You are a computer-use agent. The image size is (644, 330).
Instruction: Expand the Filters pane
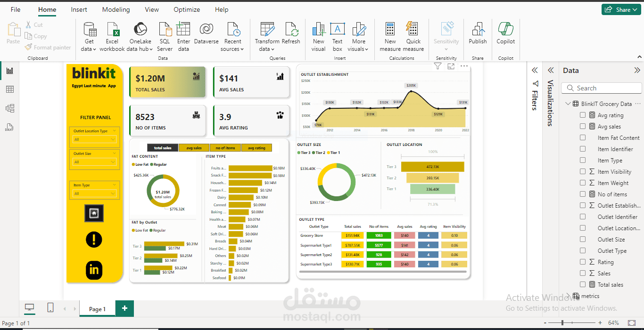[x=535, y=70]
